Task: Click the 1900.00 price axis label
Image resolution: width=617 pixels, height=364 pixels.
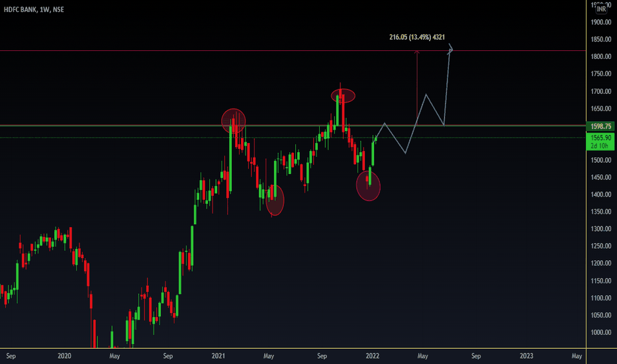Action: click(601, 22)
